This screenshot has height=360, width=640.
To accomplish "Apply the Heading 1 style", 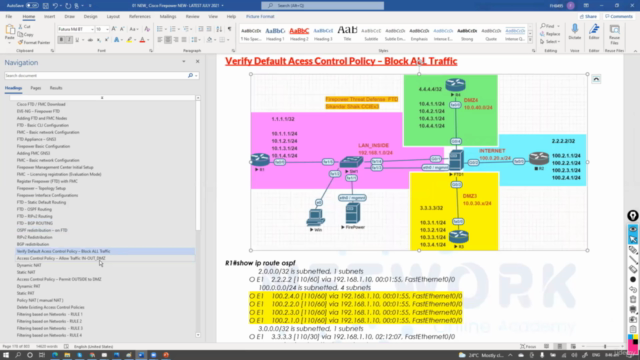I will pos(275,34).
